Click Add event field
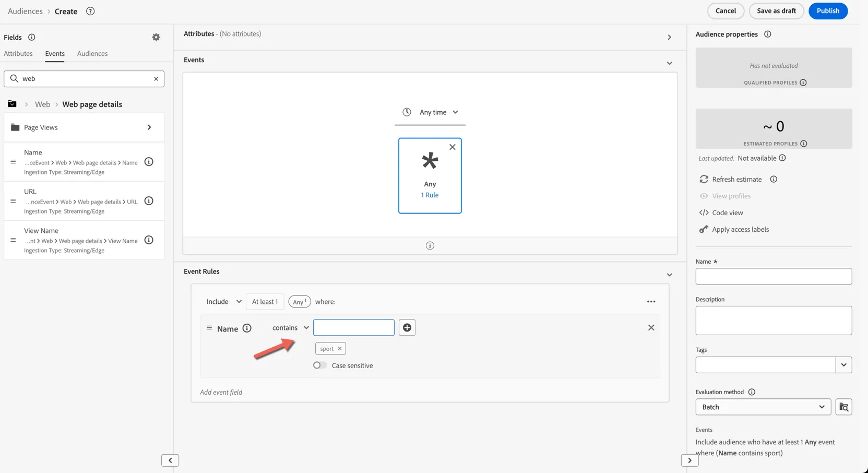This screenshot has height=473, width=868. (221, 392)
